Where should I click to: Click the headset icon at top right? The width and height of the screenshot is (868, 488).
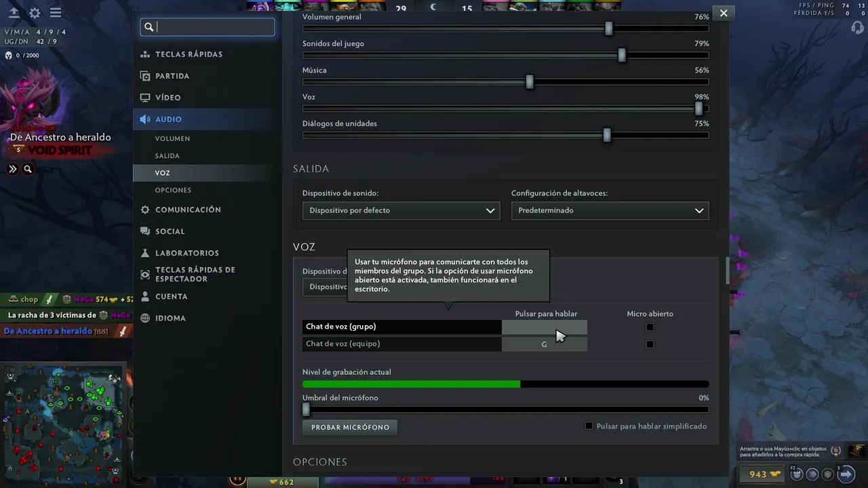857,28
